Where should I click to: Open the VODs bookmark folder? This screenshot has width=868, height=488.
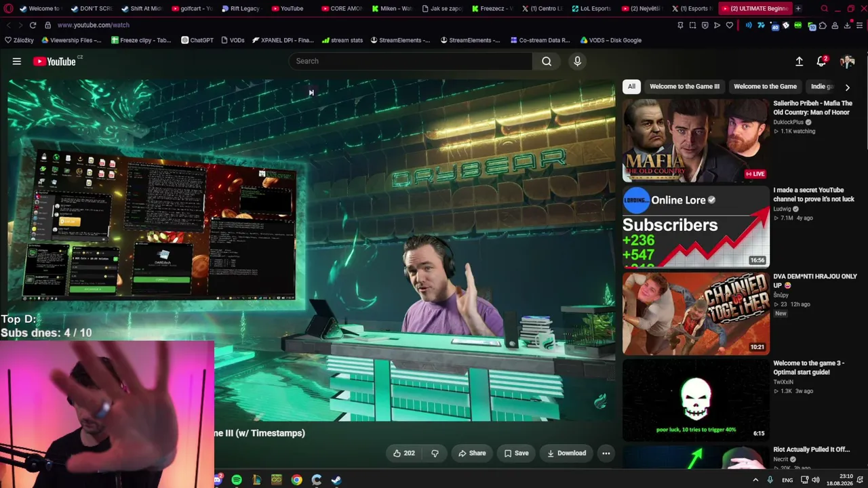point(233,40)
